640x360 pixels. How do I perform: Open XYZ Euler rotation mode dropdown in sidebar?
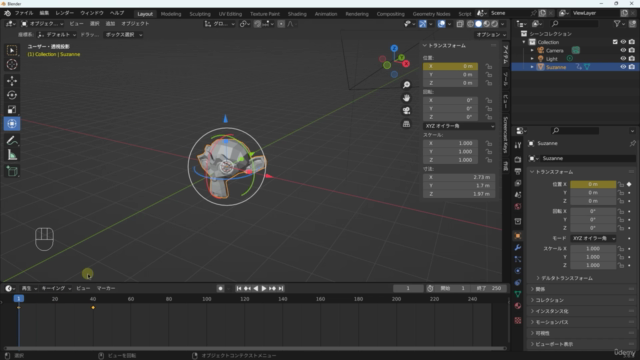click(x=459, y=126)
